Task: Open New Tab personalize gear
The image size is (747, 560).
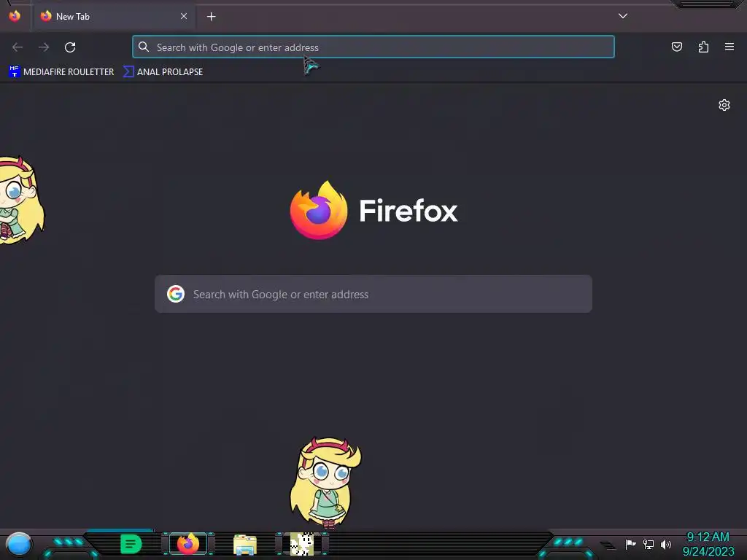Action: click(724, 105)
